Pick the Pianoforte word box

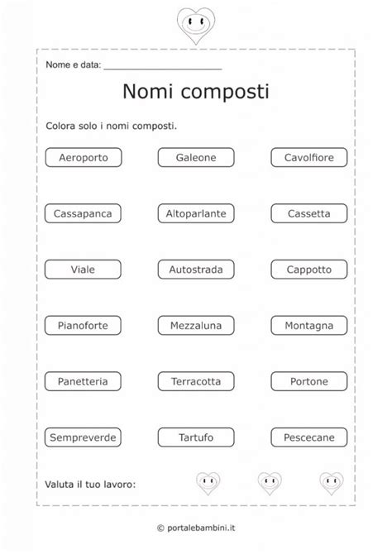coord(83,326)
